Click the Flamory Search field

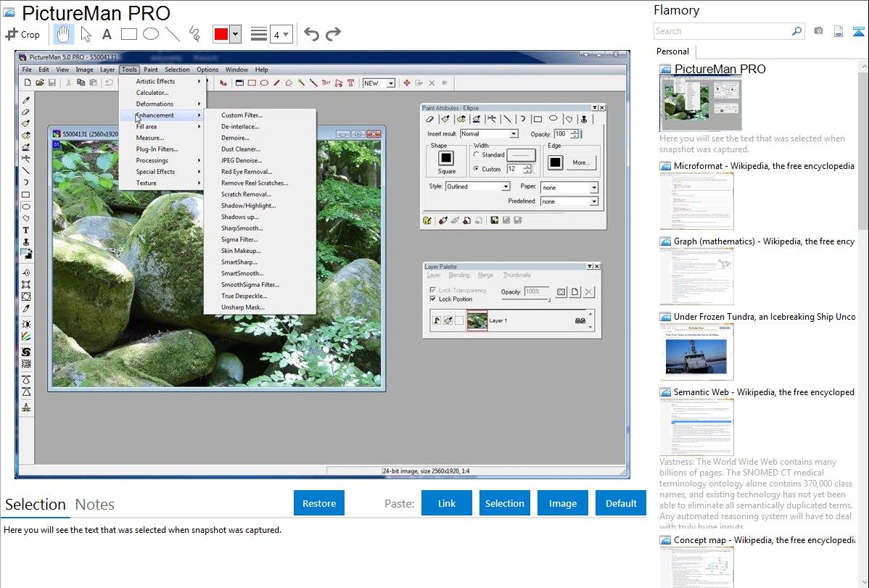click(x=722, y=31)
